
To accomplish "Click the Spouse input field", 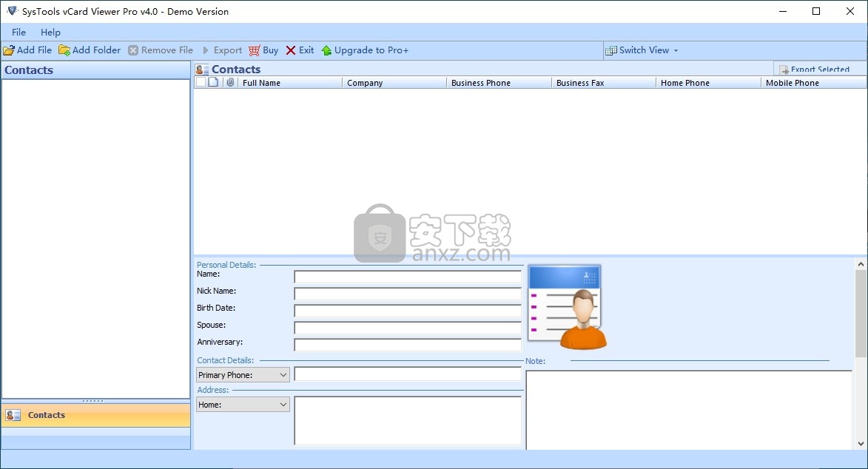I will click(408, 328).
